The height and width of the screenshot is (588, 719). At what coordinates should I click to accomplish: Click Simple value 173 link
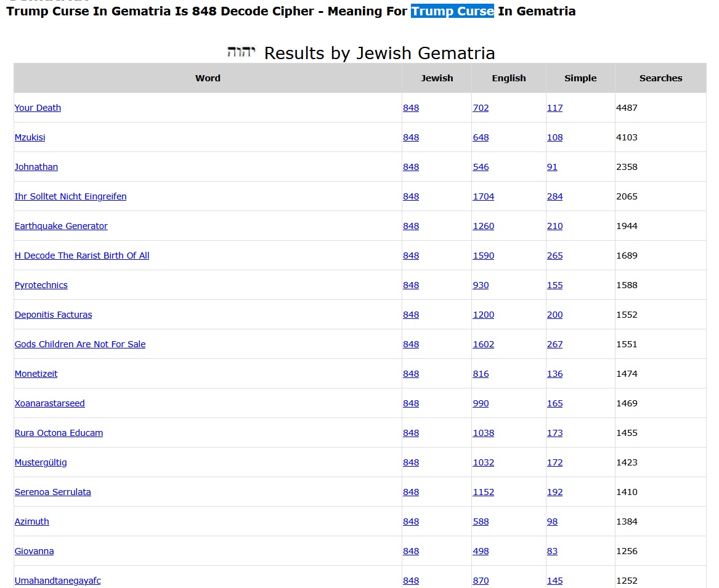(555, 433)
